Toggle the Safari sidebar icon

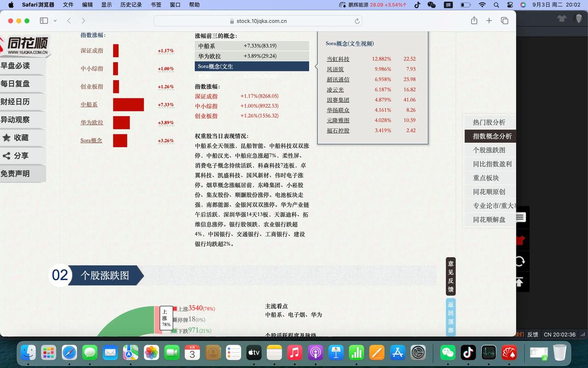pyautogui.click(x=44, y=21)
